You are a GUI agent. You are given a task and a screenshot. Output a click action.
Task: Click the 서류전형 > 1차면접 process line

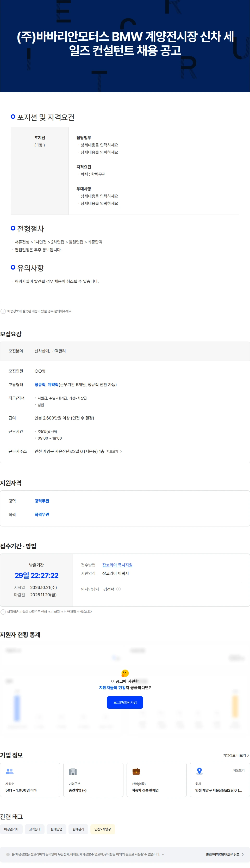pos(59,242)
